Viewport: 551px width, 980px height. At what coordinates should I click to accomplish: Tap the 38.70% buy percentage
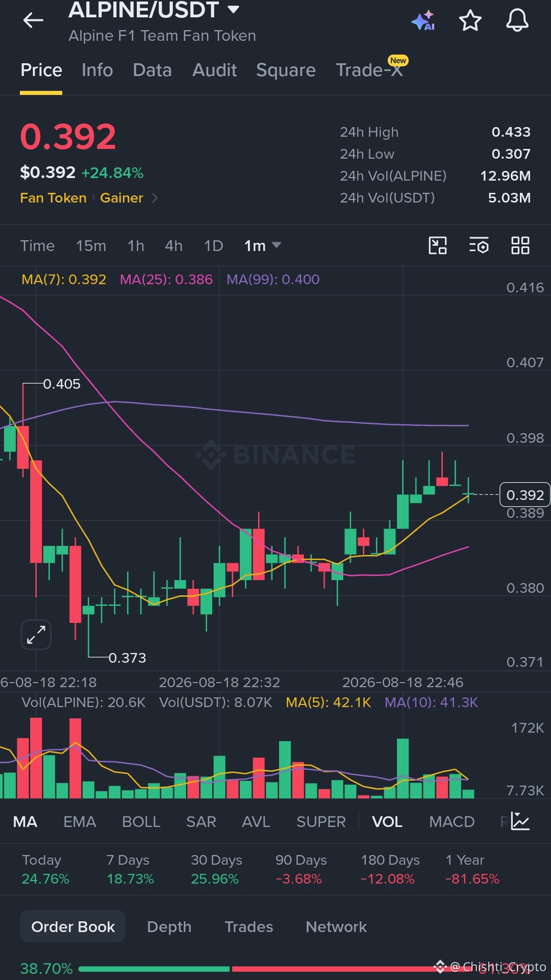tap(46, 969)
